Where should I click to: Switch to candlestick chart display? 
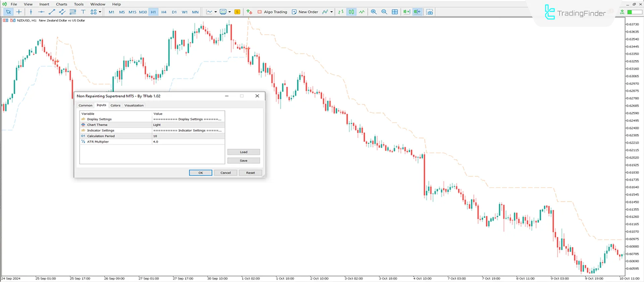coord(351,12)
